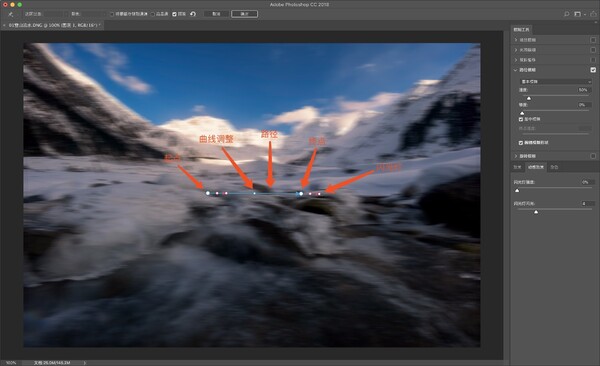Screen dimensions: 600x366
Task: Click the path end point on the blur path
Action: coord(301,194)
